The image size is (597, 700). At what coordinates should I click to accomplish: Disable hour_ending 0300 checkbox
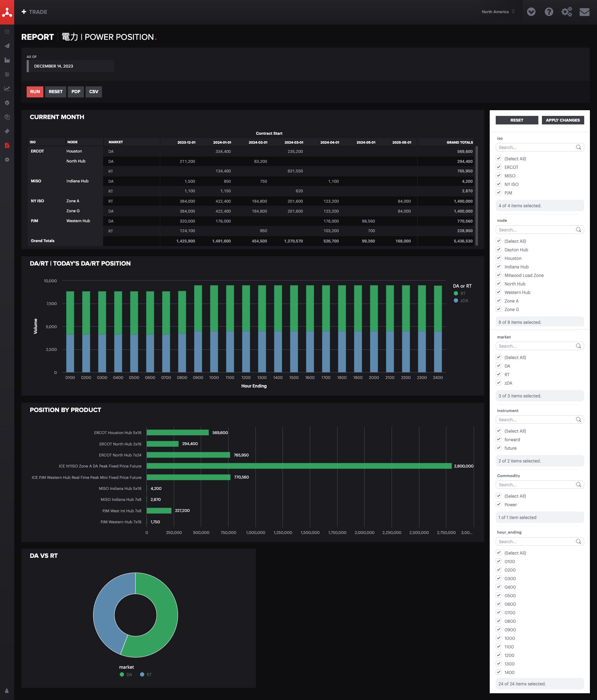coord(499,578)
